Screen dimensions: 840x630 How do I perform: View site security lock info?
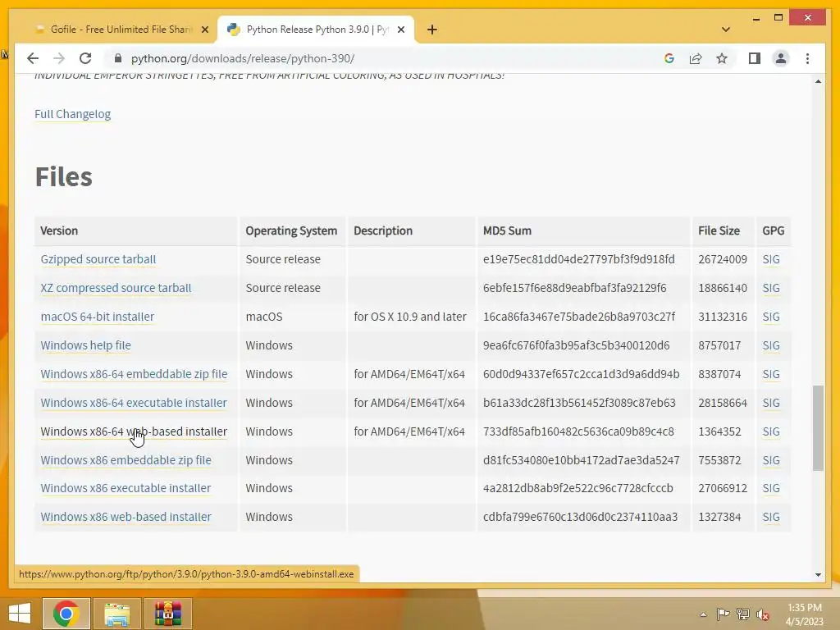[118, 58]
